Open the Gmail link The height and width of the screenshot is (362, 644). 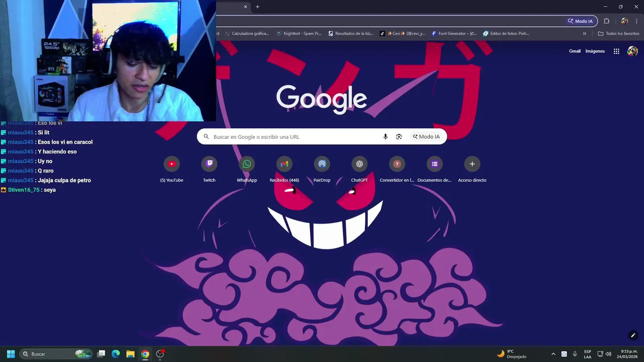click(575, 51)
